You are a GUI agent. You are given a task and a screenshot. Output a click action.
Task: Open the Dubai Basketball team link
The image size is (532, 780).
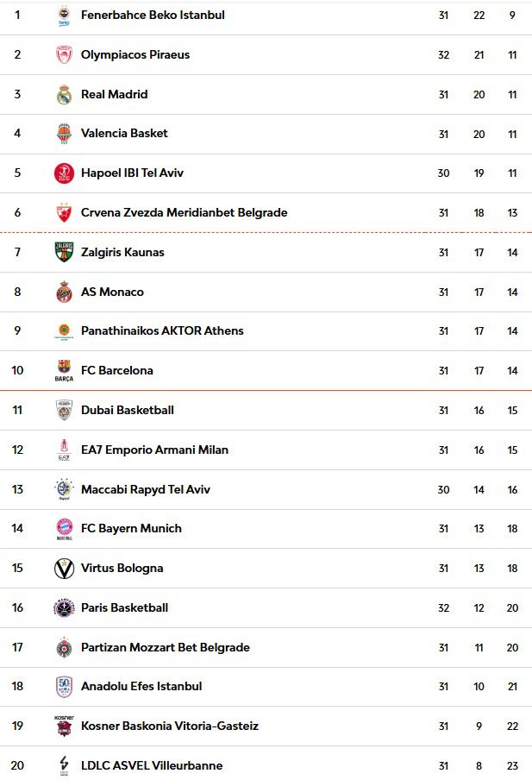click(x=128, y=411)
